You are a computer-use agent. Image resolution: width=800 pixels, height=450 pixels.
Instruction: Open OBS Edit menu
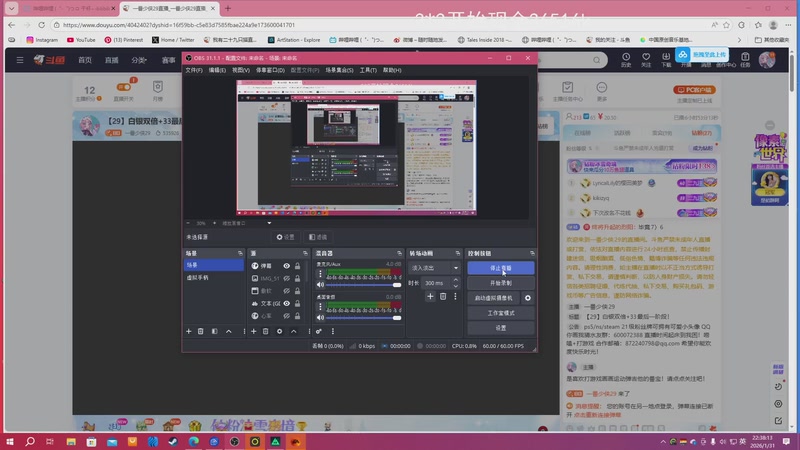(x=217, y=70)
